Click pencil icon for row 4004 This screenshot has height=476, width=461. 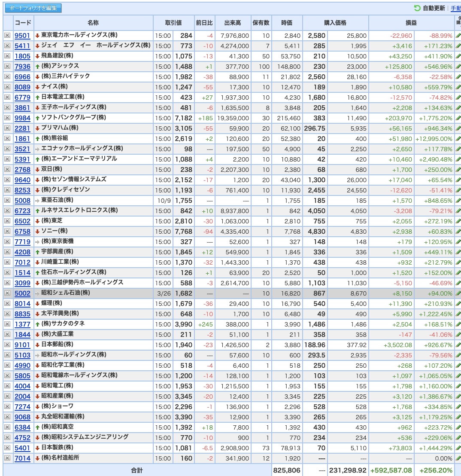pos(458,386)
